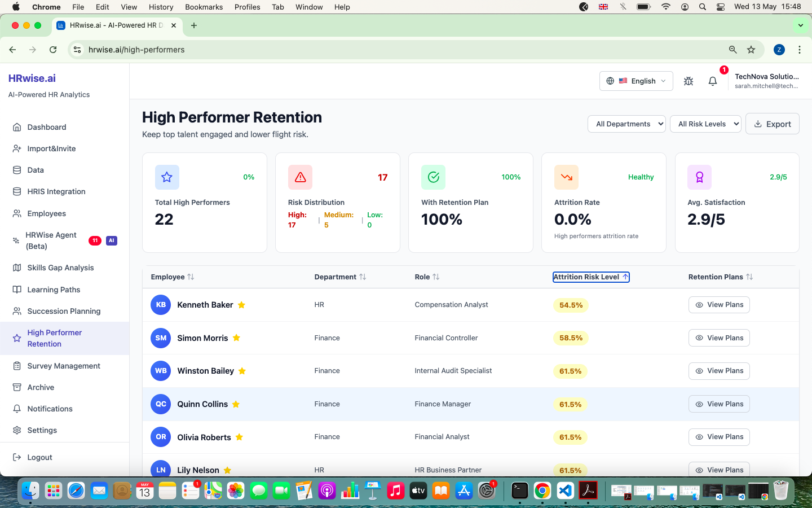Sort table by Department column

[340, 277]
